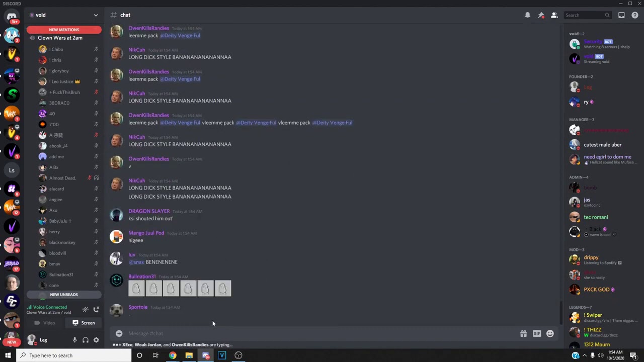Click chat message scrollbar

561,313
